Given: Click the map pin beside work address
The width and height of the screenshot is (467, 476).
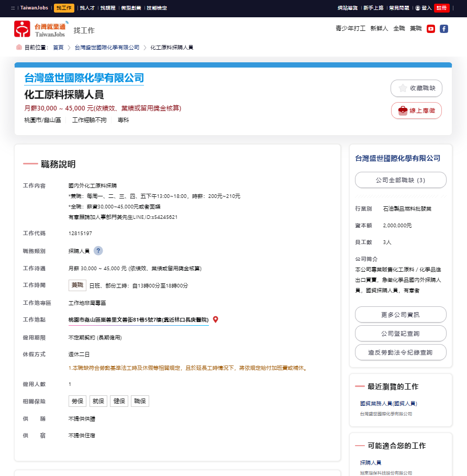Looking at the screenshot, I should pyautogui.click(x=216, y=319).
